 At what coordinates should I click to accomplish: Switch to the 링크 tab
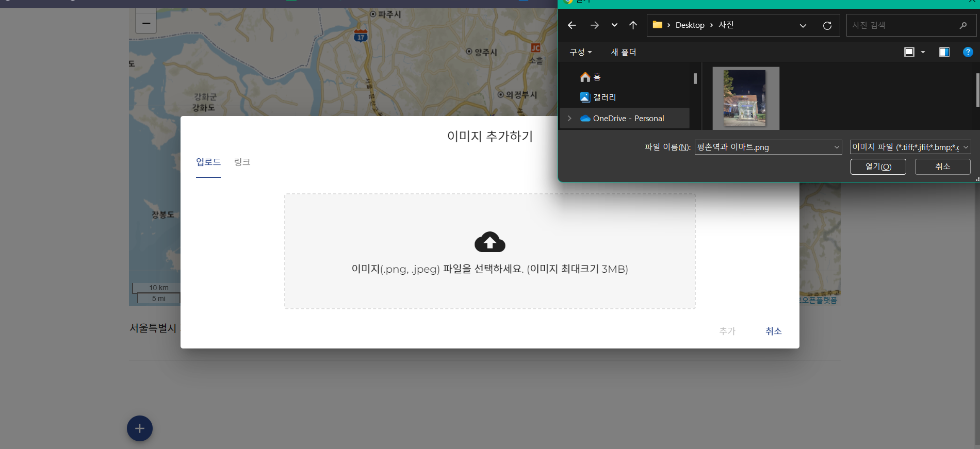[242, 162]
